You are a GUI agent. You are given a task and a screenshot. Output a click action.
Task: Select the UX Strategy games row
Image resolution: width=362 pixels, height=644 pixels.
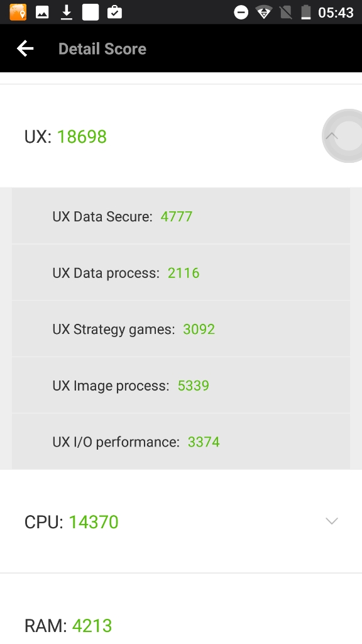181,328
